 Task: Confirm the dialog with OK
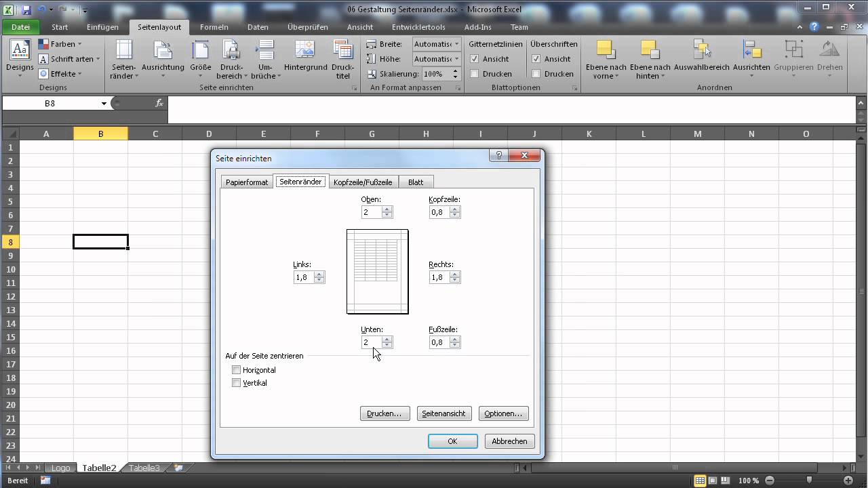[452, 441]
